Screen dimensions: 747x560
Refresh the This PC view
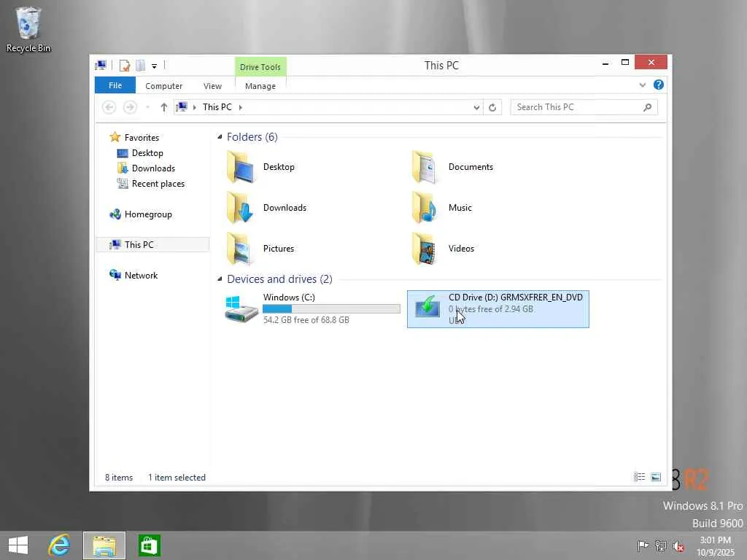point(492,108)
